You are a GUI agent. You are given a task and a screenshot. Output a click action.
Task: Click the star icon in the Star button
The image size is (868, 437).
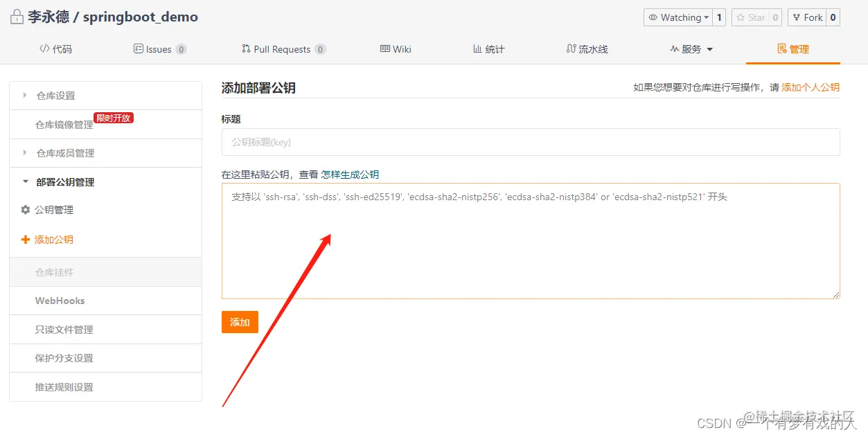[x=741, y=17]
